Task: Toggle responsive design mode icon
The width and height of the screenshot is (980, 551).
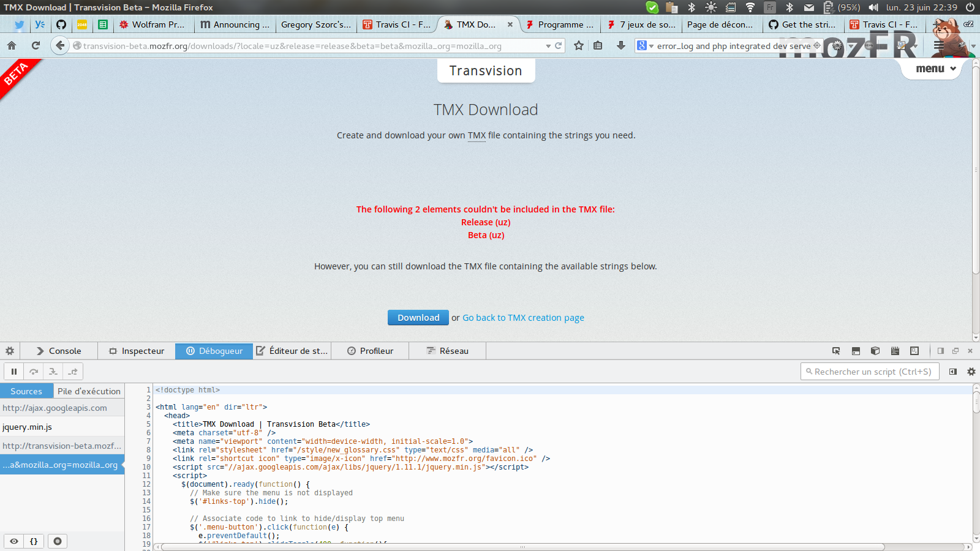Action: click(914, 351)
